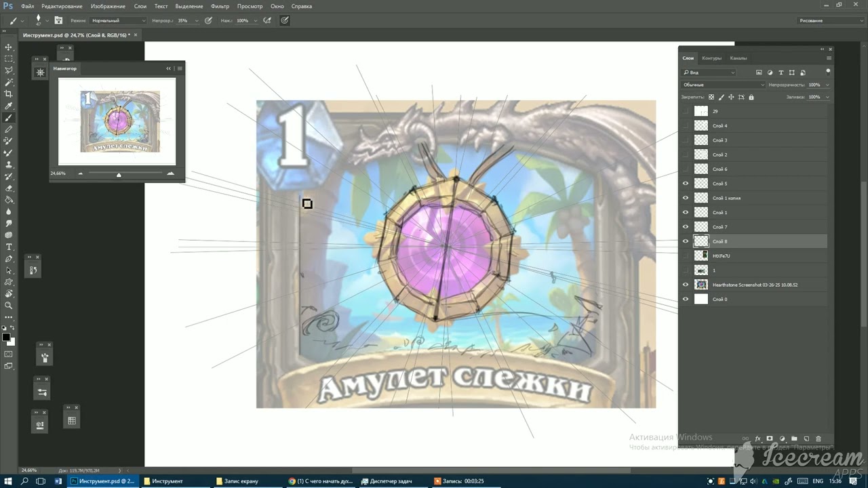Image resolution: width=868 pixels, height=488 pixels.
Task: Select the Eraser tool
Action: coord(9,188)
